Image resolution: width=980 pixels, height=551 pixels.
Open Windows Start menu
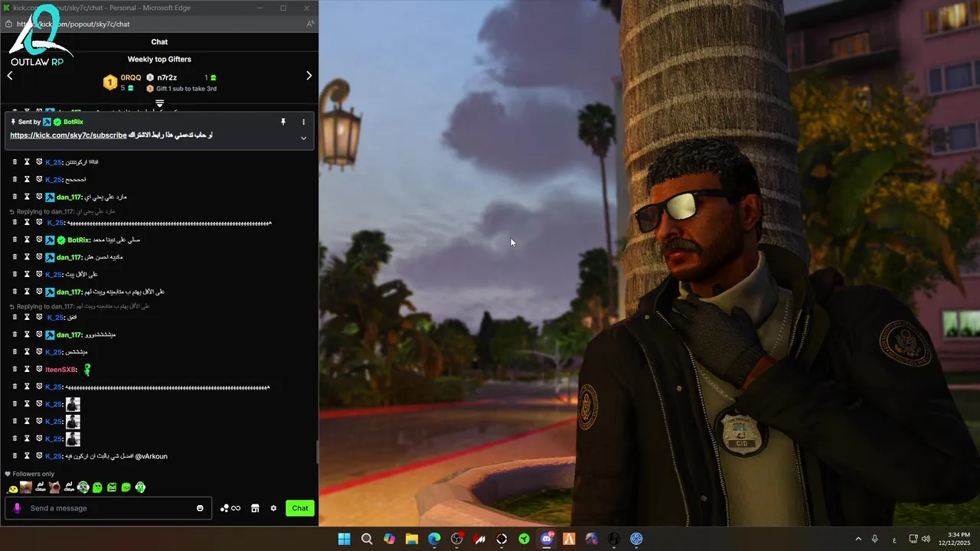coord(344,539)
